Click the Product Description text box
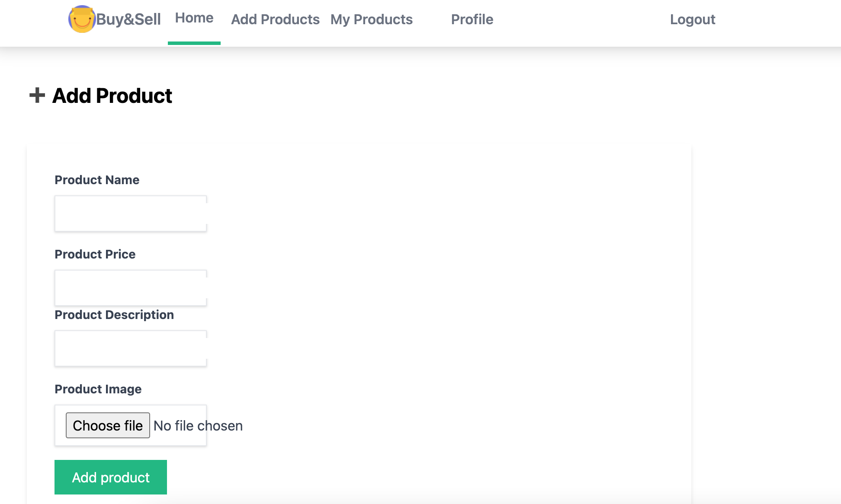Screen dimensions: 841x504 pos(130,348)
